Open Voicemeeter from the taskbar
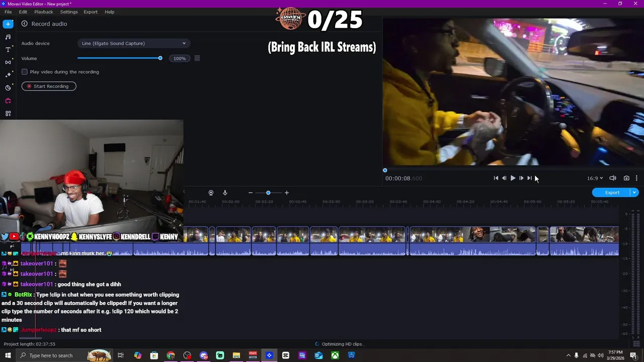The height and width of the screenshot is (362, 644). 253,355
